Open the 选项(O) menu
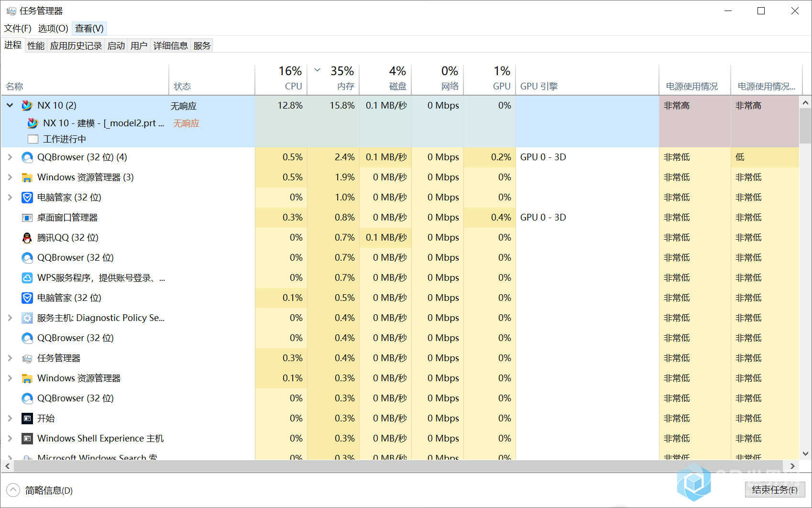Viewport: 812px width, 508px height. (53, 28)
